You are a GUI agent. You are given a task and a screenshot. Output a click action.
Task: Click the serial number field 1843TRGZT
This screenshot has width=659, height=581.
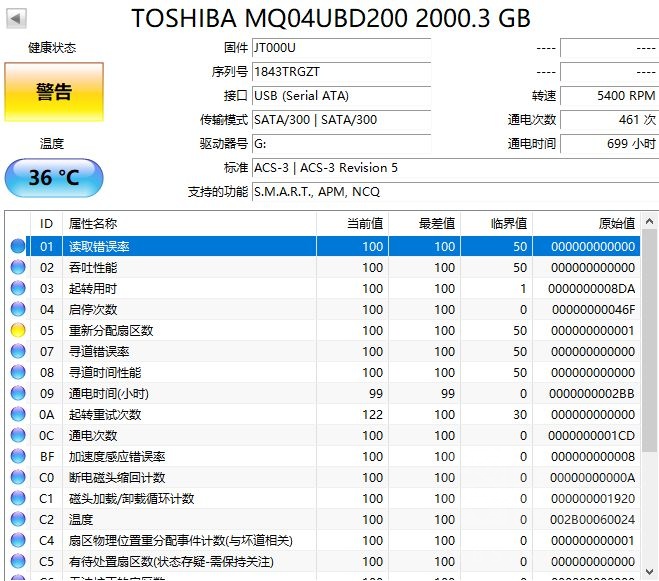[x=341, y=72]
